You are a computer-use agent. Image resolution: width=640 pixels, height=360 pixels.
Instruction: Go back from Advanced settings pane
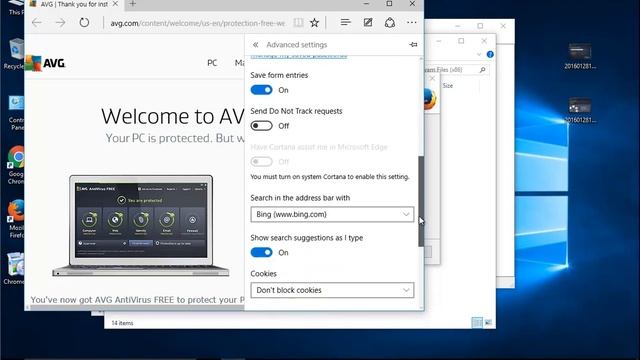pyautogui.click(x=256, y=44)
